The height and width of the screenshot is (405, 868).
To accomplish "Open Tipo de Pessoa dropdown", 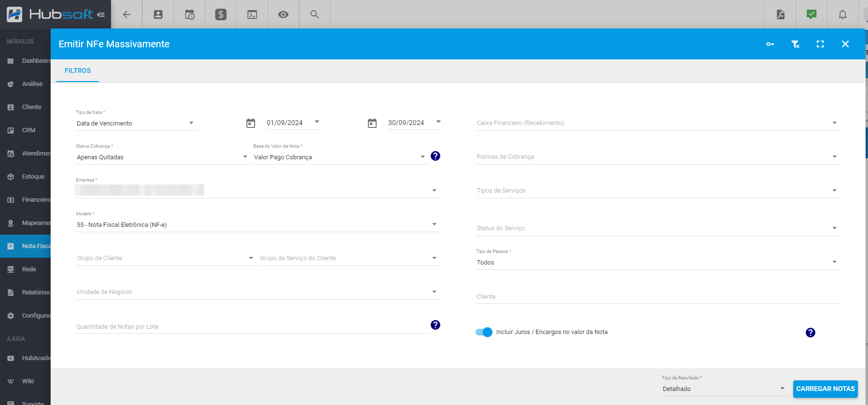I will pyautogui.click(x=658, y=262).
